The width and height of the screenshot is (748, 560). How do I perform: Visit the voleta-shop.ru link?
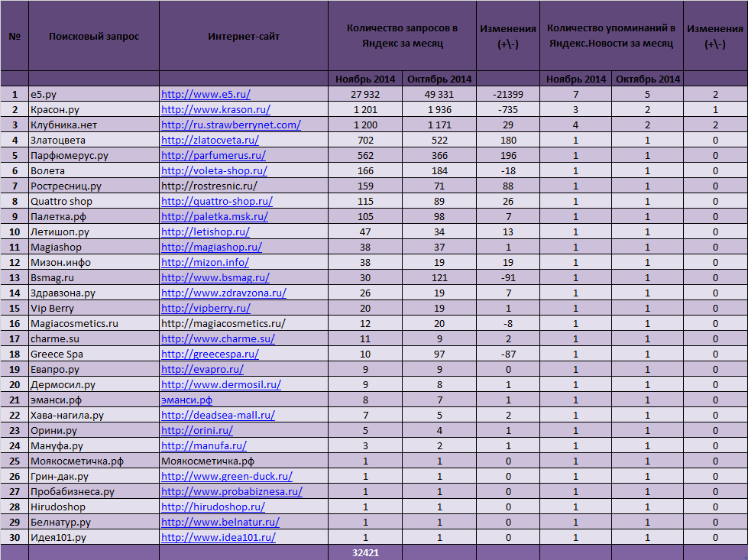tap(214, 171)
